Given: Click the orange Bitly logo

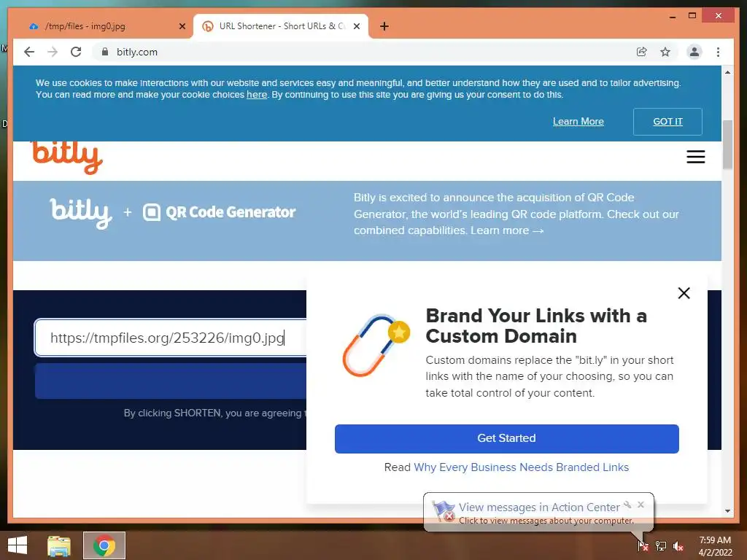Looking at the screenshot, I should point(66,157).
